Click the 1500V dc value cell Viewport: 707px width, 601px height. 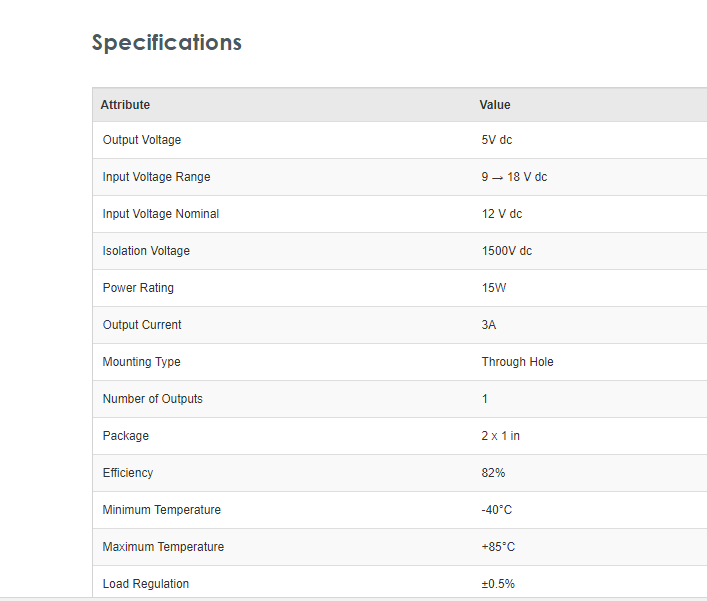click(x=507, y=251)
